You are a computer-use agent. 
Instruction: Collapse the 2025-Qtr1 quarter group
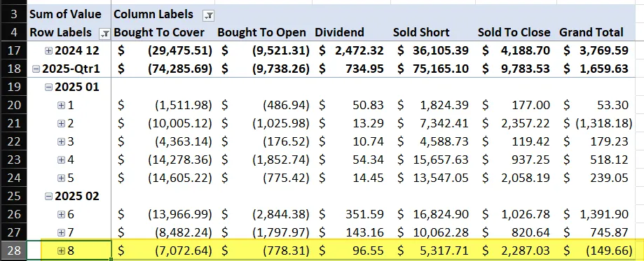click(36, 69)
